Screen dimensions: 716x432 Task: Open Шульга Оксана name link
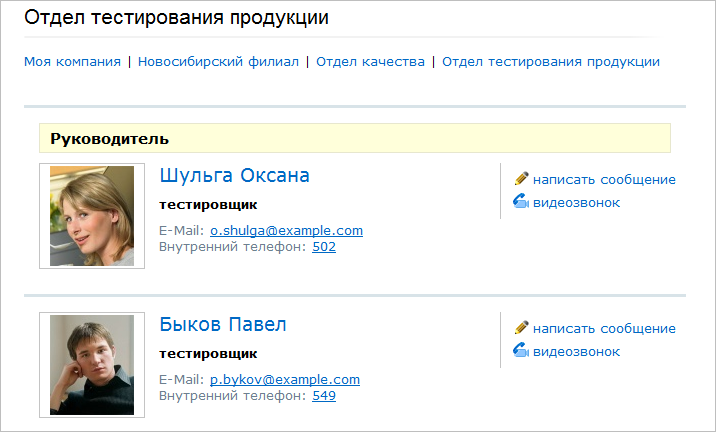(234, 176)
